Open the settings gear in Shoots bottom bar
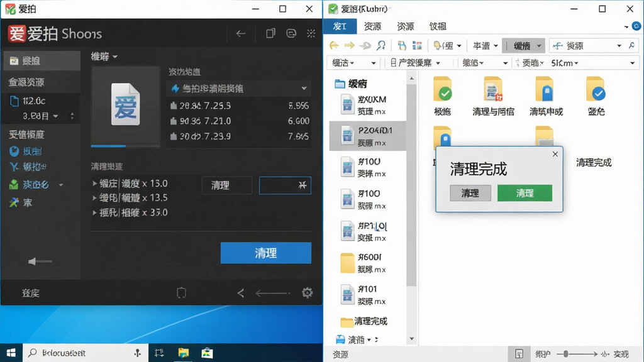 tap(307, 293)
